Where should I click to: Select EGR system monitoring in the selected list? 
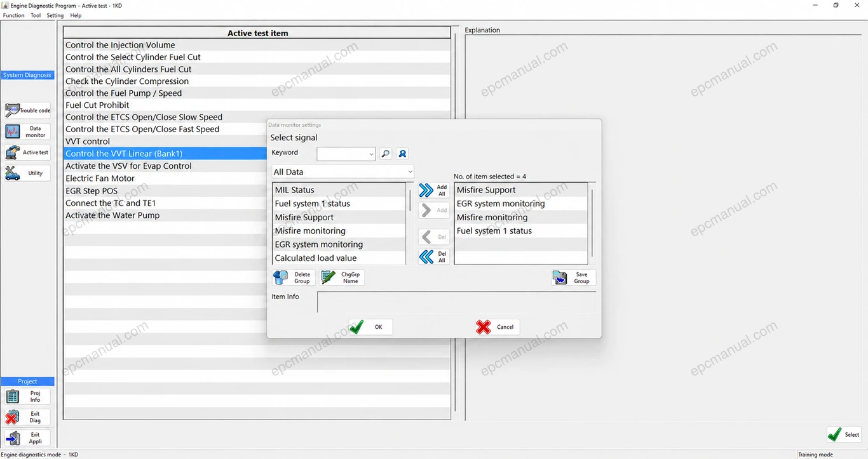click(521, 204)
